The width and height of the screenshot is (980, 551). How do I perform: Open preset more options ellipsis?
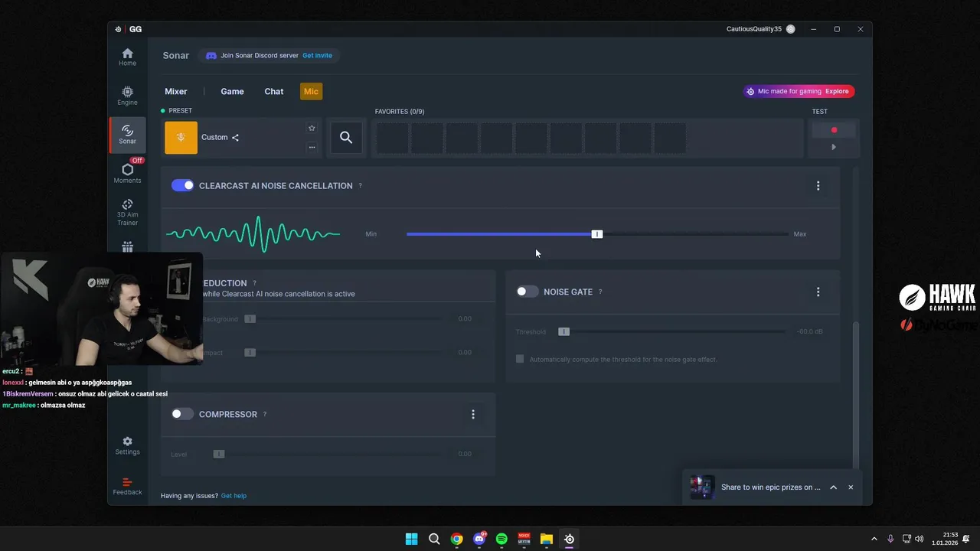click(x=312, y=147)
